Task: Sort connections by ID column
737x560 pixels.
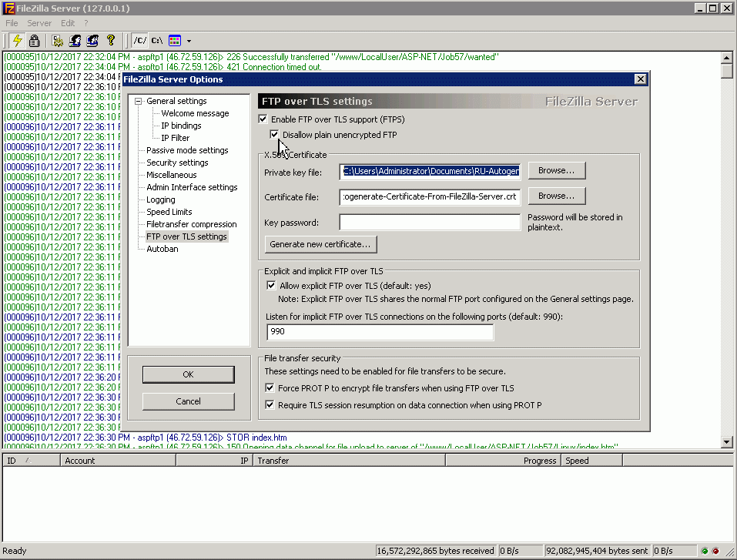Action: click(31, 461)
